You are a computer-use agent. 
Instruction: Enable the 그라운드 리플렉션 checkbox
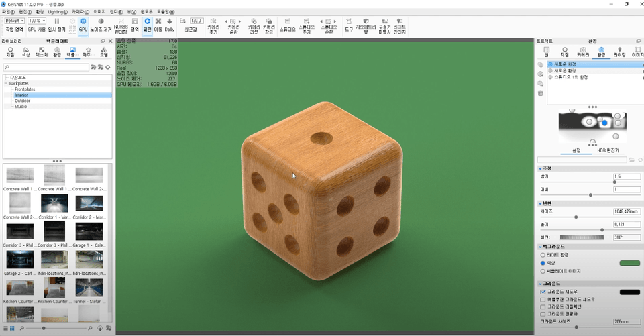pos(543,306)
